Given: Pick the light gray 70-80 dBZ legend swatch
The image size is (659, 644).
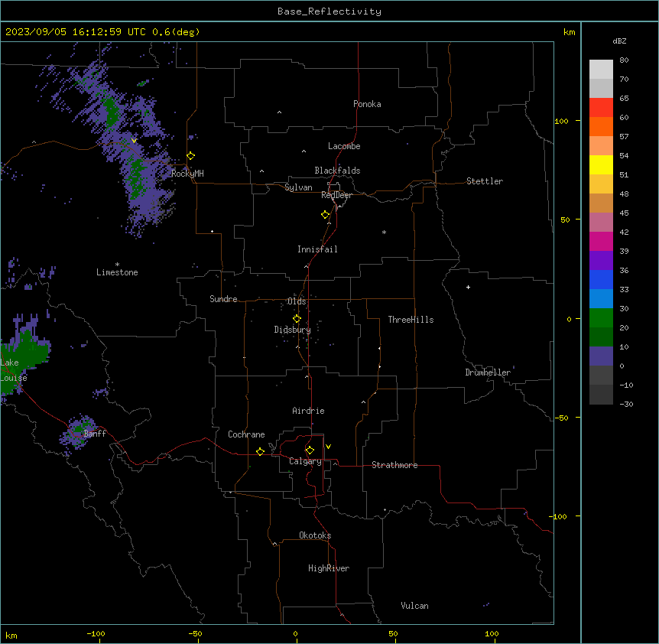Looking at the screenshot, I should click(601, 70).
